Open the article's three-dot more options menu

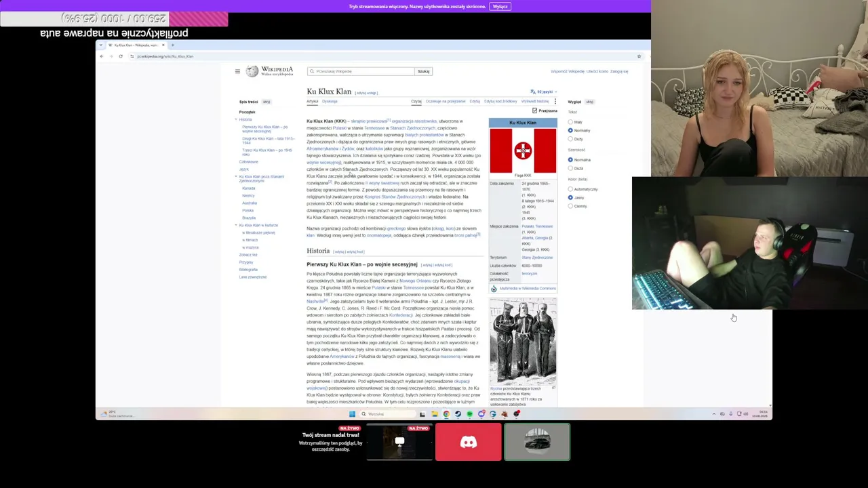[555, 102]
